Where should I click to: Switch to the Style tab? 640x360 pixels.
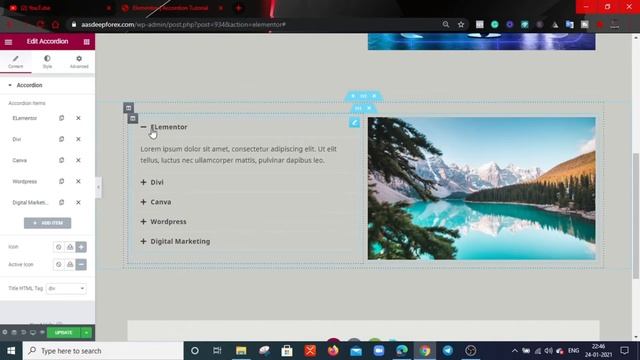tap(47, 62)
